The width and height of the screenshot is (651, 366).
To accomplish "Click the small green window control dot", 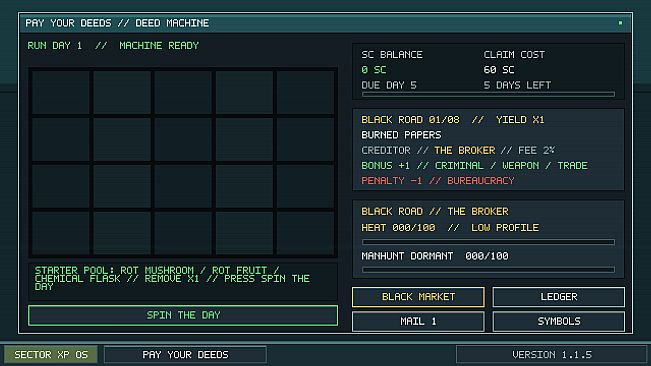I will pyautogui.click(x=620, y=23).
